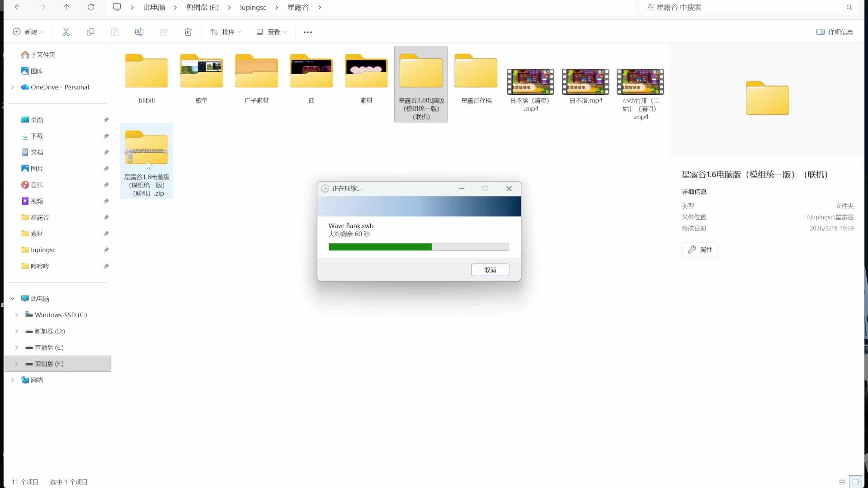The width and height of the screenshot is (868, 488).
Task: Open the See more ellipsis menu
Action: [x=308, y=32]
